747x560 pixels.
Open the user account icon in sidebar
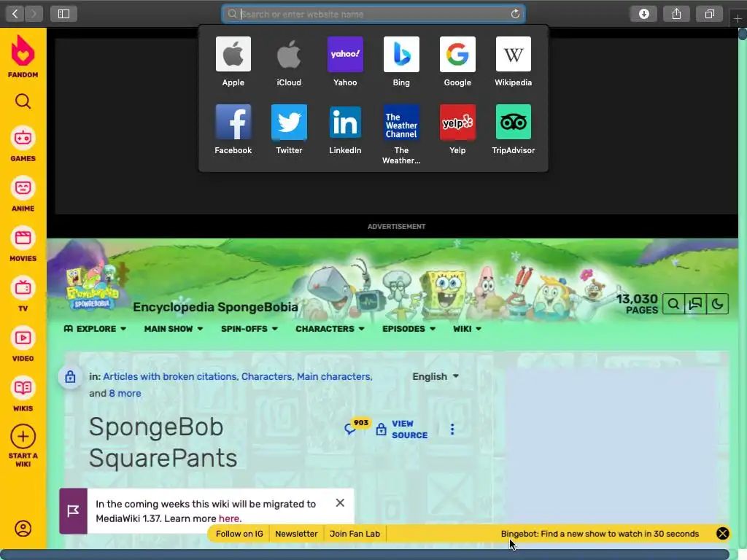point(23,529)
